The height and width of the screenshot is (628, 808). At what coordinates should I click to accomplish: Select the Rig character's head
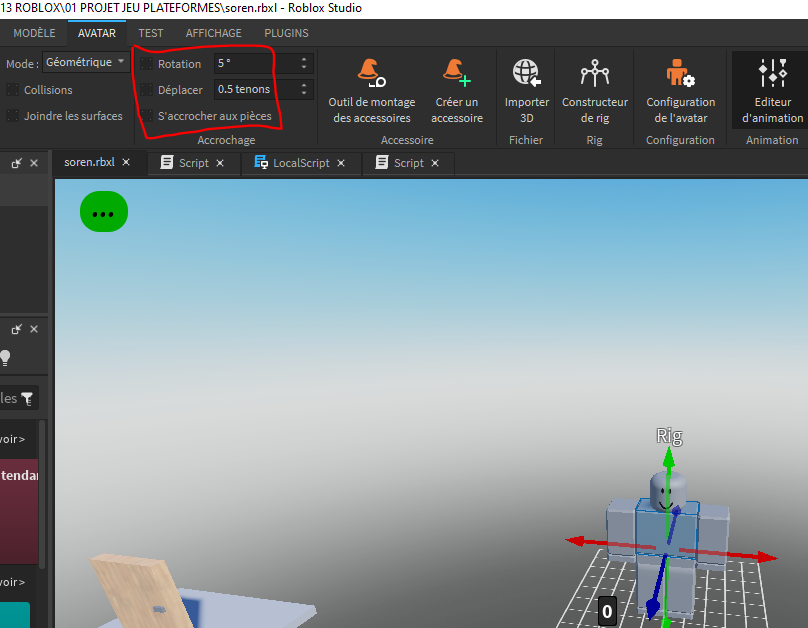click(668, 491)
